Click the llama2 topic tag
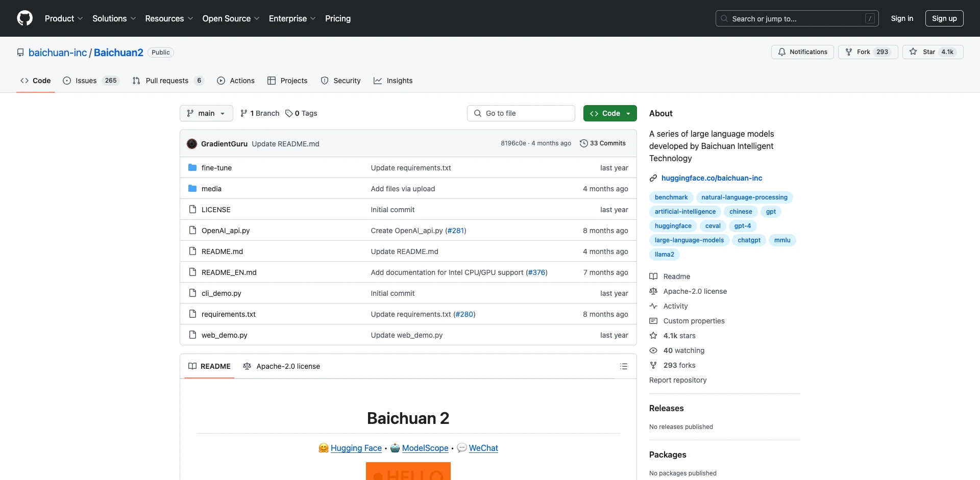This screenshot has width=980, height=480. pyautogui.click(x=664, y=255)
